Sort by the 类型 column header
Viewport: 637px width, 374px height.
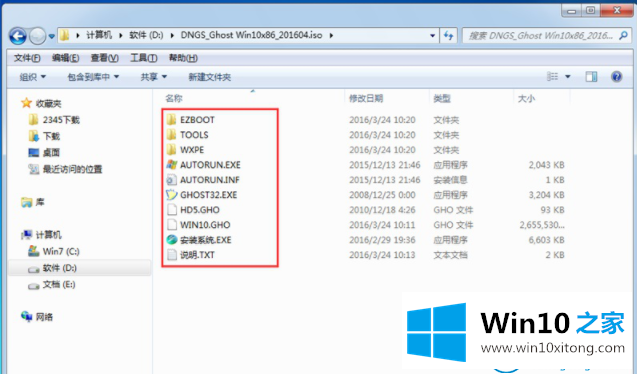[x=442, y=98]
